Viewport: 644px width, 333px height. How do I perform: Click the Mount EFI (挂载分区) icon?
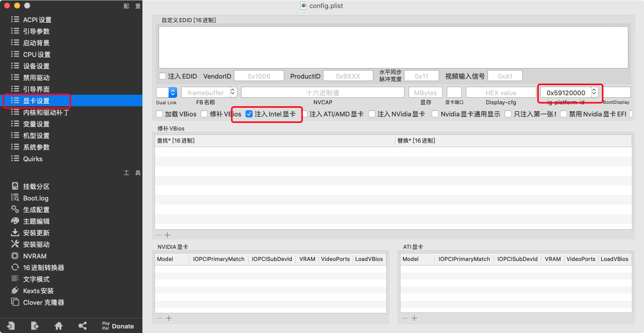tap(15, 186)
